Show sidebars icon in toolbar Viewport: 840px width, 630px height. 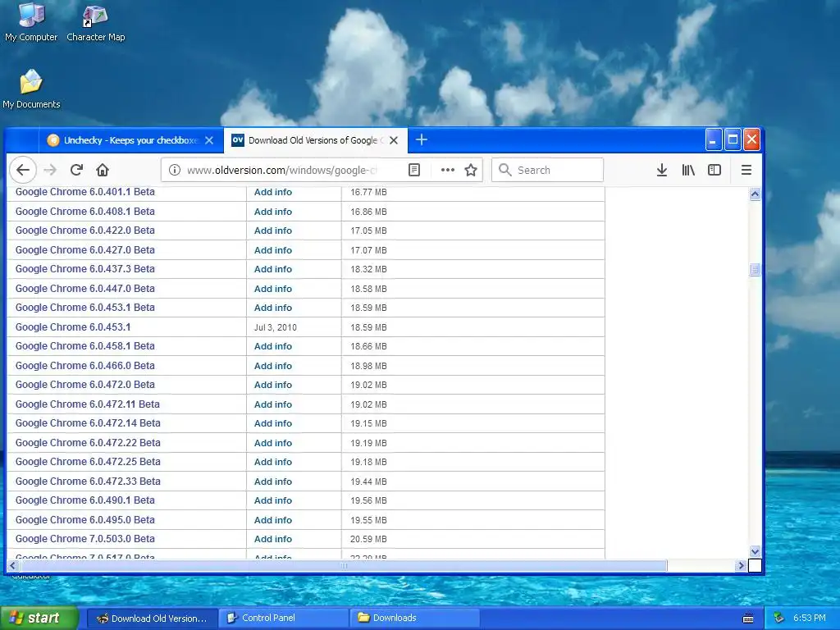714,170
